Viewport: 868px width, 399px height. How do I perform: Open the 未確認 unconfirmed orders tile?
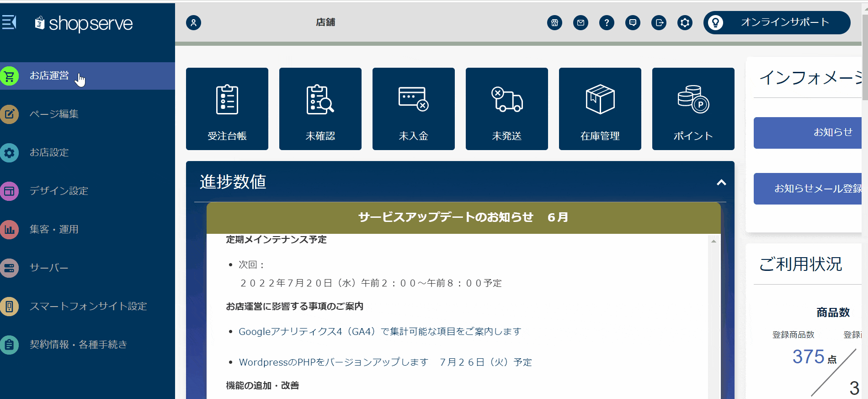(x=320, y=109)
